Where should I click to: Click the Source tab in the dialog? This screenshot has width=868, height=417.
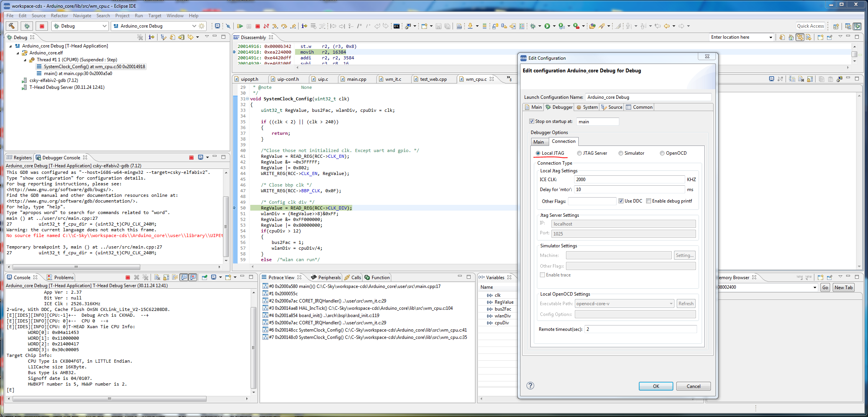[612, 107]
